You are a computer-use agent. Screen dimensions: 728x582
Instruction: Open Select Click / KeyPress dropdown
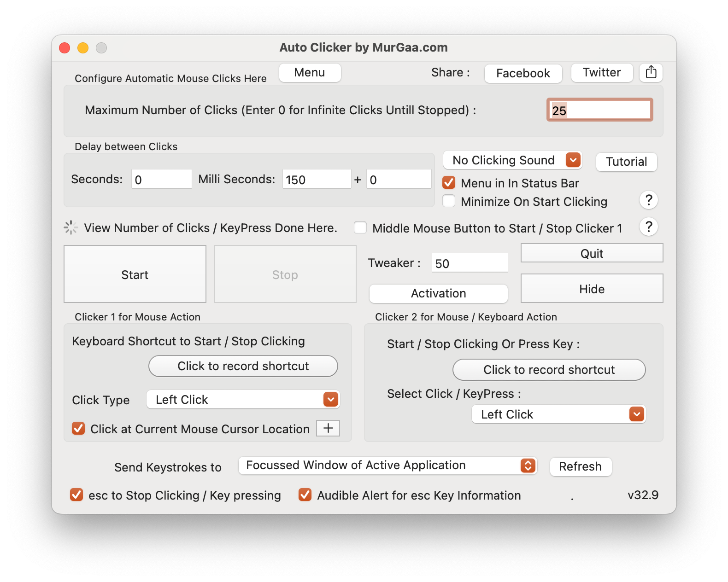pos(558,414)
